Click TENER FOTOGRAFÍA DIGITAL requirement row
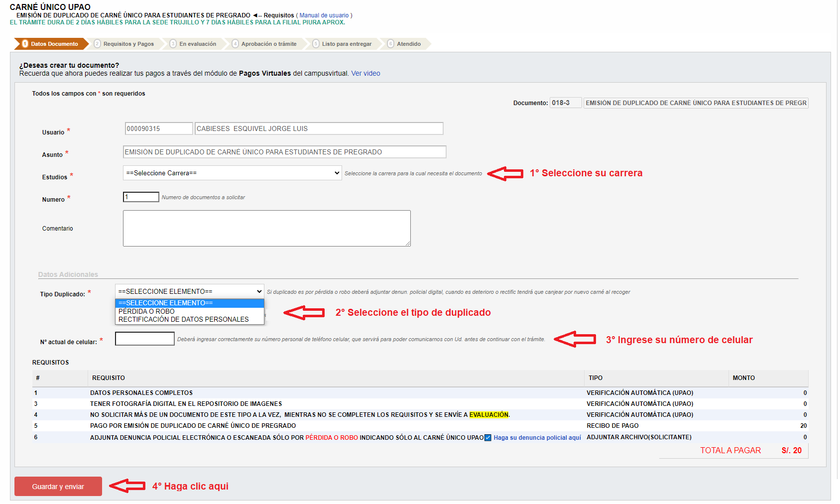 (x=420, y=404)
